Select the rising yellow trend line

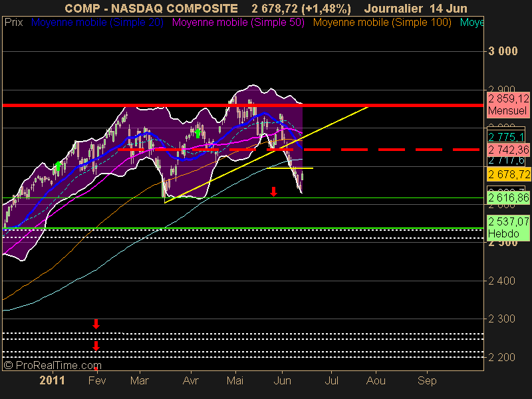pyautogui.click(x=267, y=155)
